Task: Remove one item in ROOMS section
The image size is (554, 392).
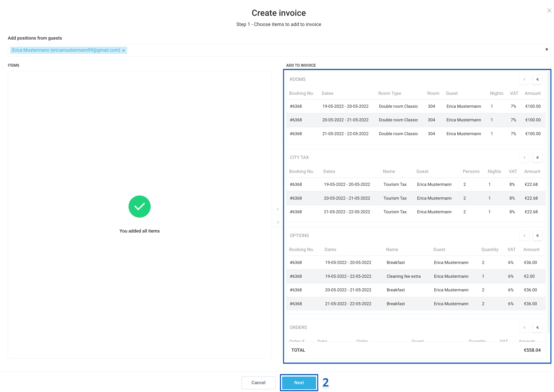Action: [524, 79]
